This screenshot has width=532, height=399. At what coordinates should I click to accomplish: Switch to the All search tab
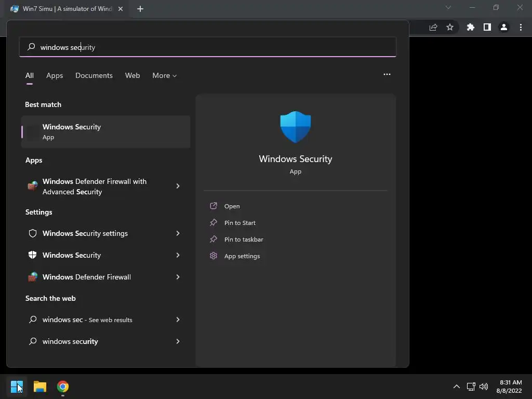pyautogui.click(x=30, y=75)
